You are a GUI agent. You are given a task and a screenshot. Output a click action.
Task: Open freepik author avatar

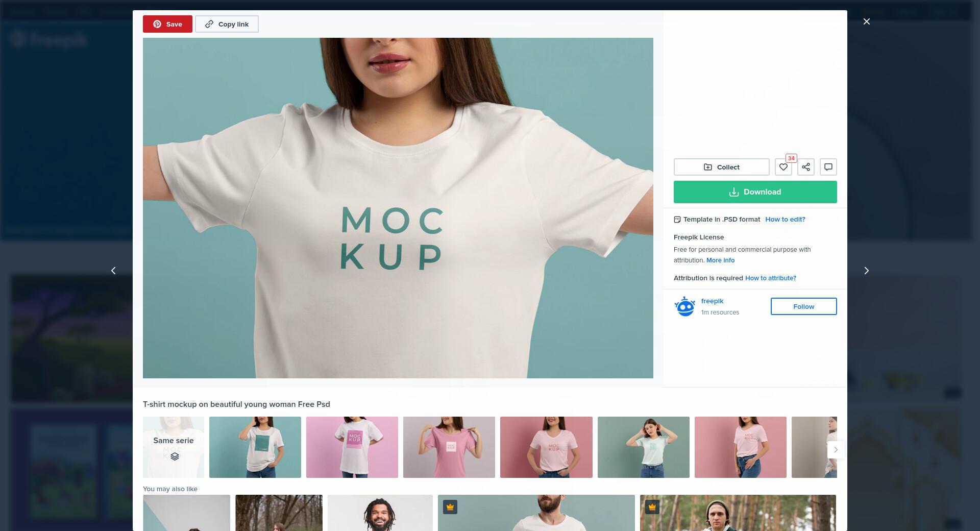point(684,306)
